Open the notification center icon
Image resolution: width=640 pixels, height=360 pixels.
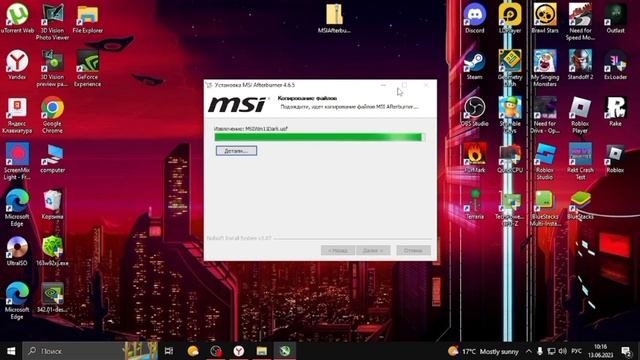point(626,351)
